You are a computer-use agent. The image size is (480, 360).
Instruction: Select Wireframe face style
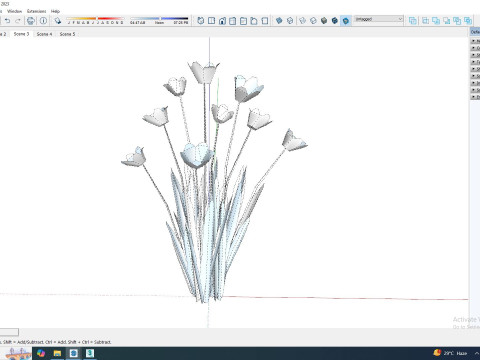pyautogui.click(x=303, y=21)
